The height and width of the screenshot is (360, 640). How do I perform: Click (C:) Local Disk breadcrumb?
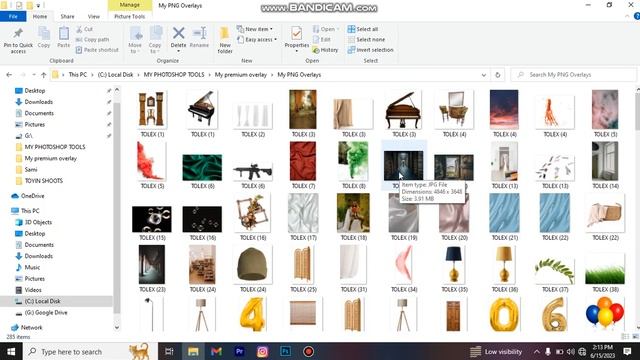point(116,75)
